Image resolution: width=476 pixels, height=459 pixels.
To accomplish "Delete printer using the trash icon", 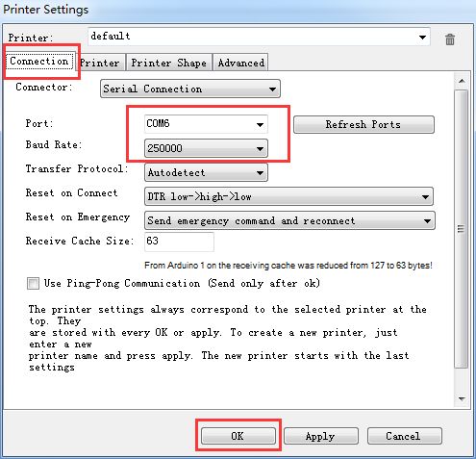I will coord(450,39).
